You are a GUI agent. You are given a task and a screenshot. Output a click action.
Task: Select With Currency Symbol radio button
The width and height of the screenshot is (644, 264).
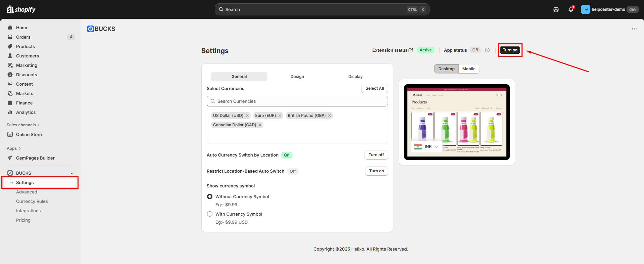click(210, 214)
